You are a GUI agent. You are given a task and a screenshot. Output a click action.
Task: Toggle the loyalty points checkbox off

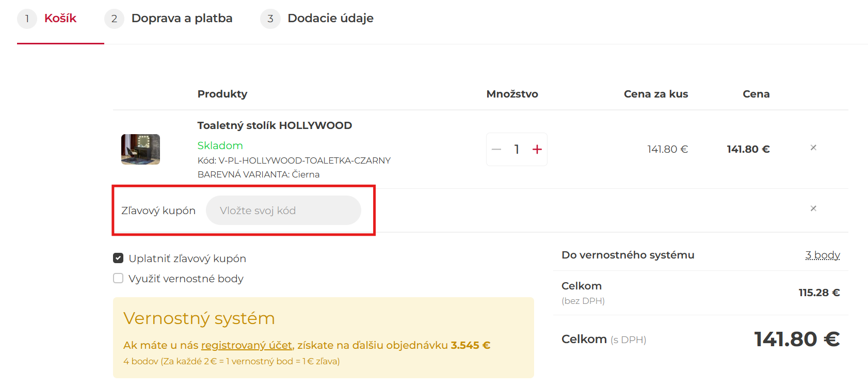point(117,278)
